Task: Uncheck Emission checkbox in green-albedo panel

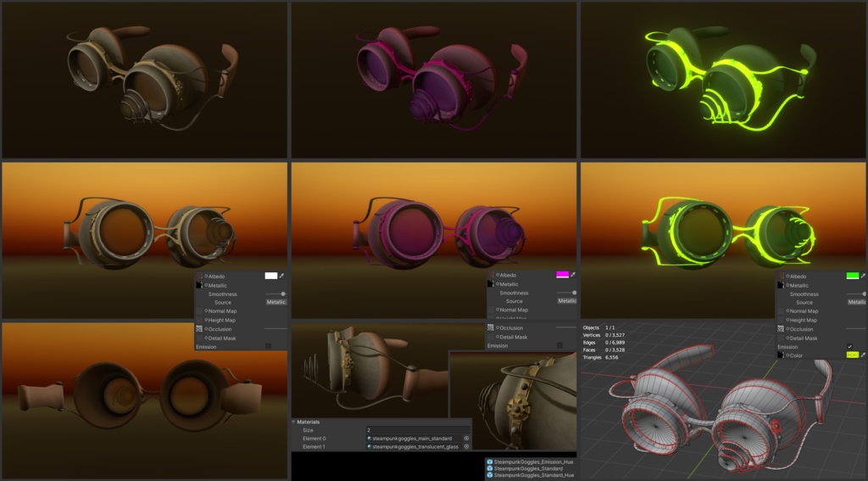Action: click(849, 347)
